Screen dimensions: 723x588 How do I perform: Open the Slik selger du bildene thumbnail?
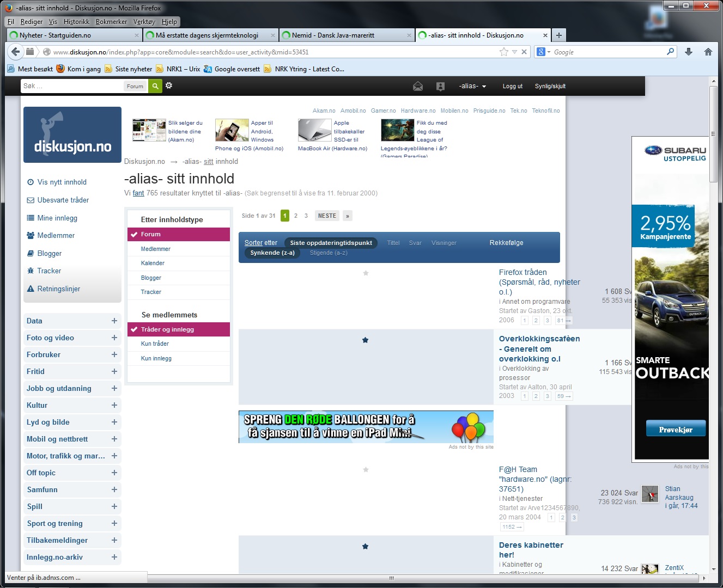(149, 130)
